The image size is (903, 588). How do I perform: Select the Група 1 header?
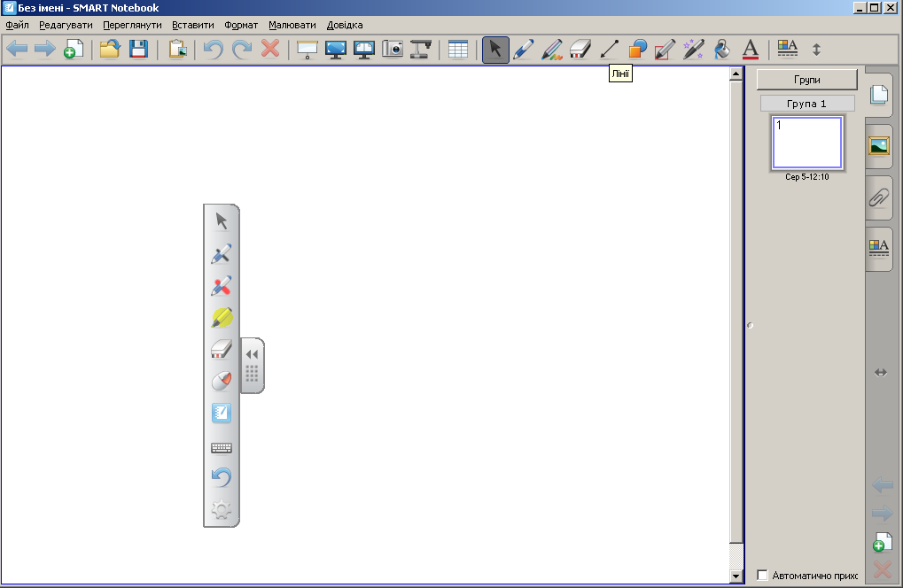coord(806,104)
